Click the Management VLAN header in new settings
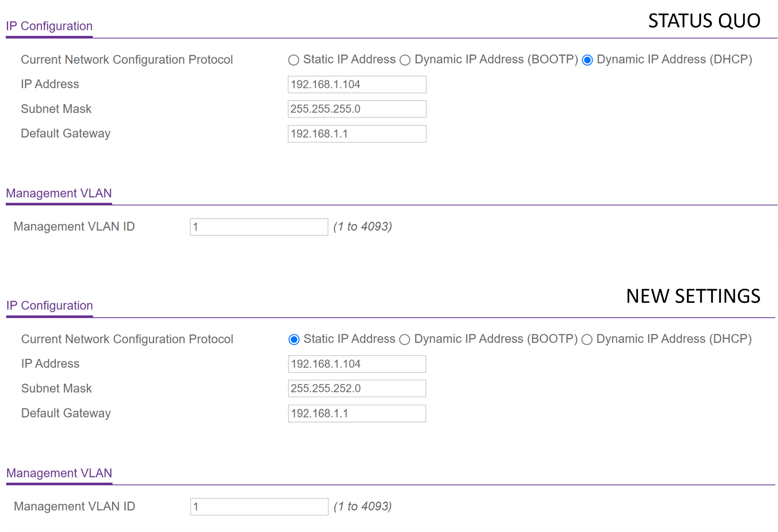This screenshot has height=532, width=778. coord(59,473)
